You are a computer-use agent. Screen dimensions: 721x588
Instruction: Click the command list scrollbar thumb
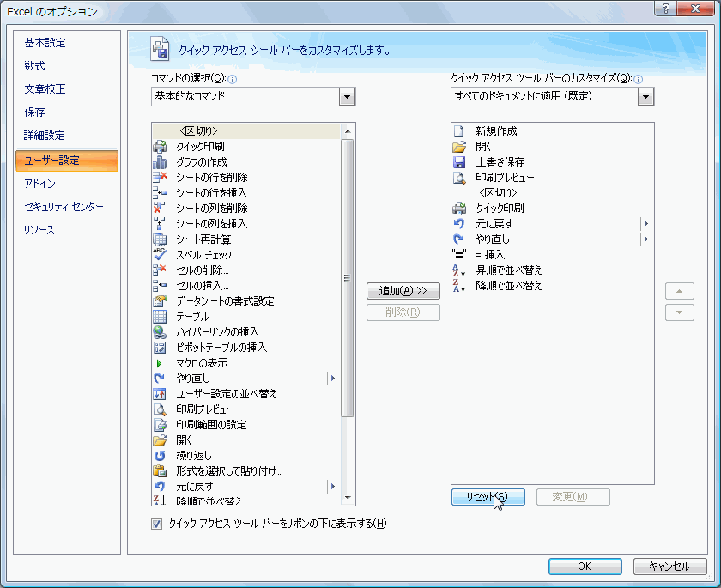click(347, 278)
